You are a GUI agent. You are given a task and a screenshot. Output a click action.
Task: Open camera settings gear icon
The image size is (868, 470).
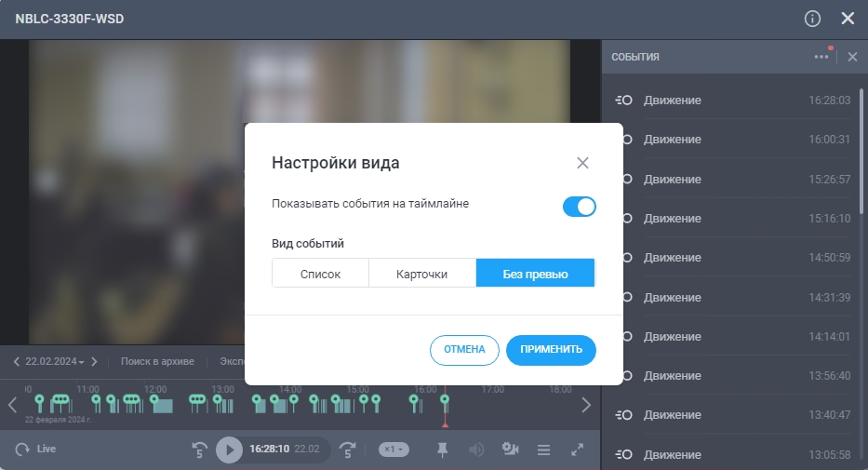[x=510, y=449]
